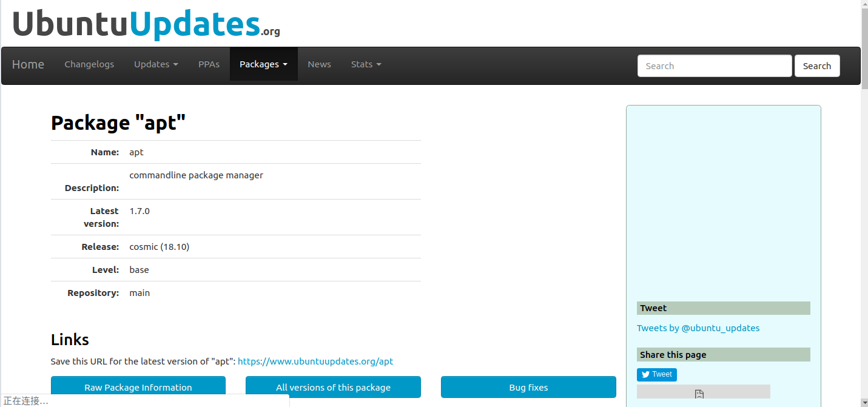Click the scrollbar up arrow
Image resolution: width=868 pixels, height=407 pixels.
864,4
